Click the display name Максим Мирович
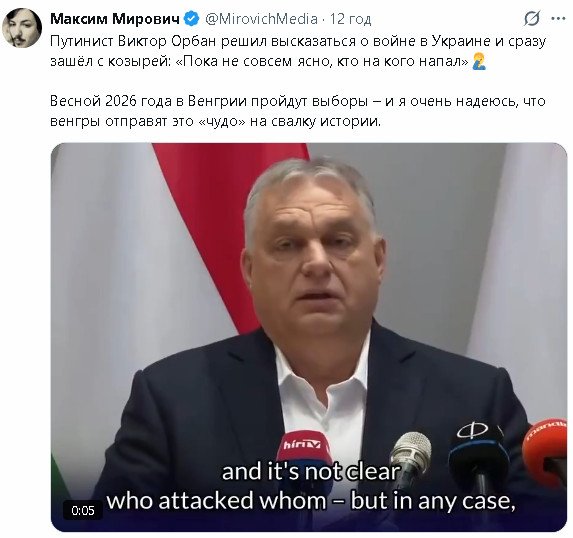The image size is (573, 538). pos(115,19)
